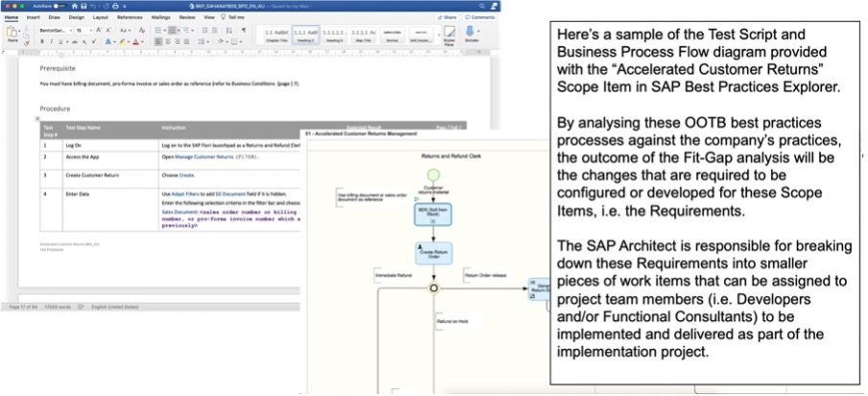Switch to the References ribbon tab
The width and height of the screenshot is (868, 396).
coord(130,17)
